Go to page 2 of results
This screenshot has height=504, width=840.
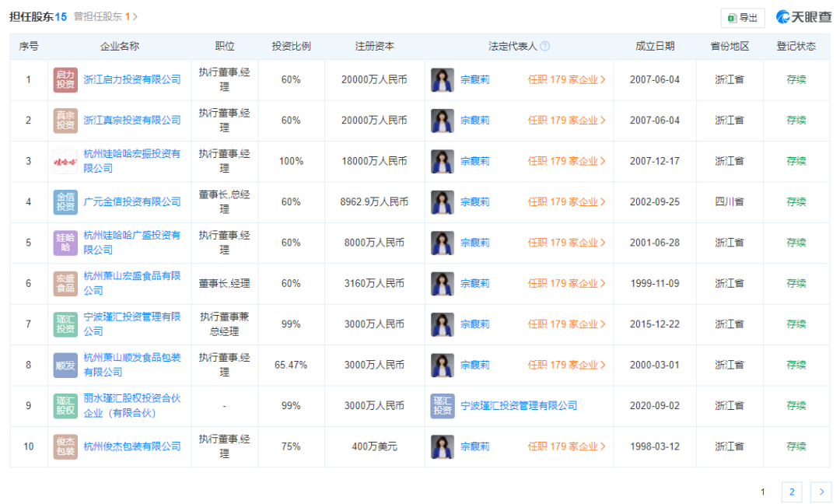tap(791, 492)
